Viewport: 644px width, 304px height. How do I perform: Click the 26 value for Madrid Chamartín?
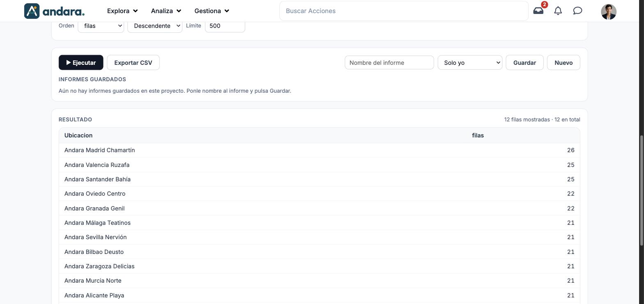[x=570, y=150]
